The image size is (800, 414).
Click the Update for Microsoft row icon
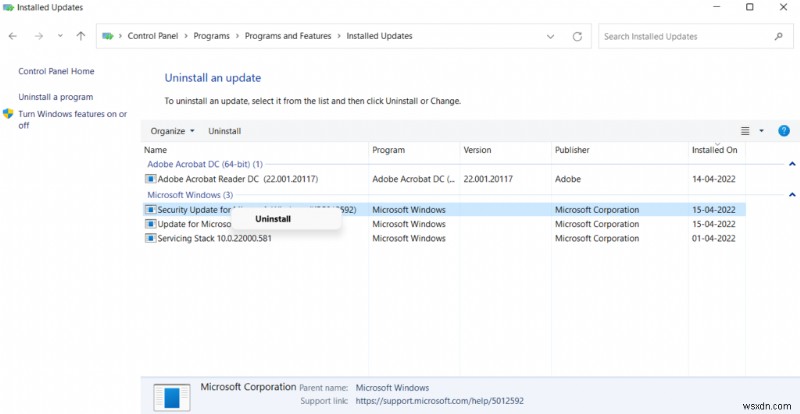pos(150,224)
